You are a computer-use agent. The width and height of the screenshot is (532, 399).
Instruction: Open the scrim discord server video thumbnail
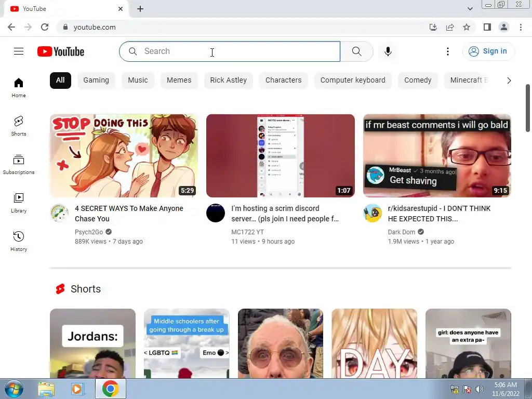pos(281,156)
